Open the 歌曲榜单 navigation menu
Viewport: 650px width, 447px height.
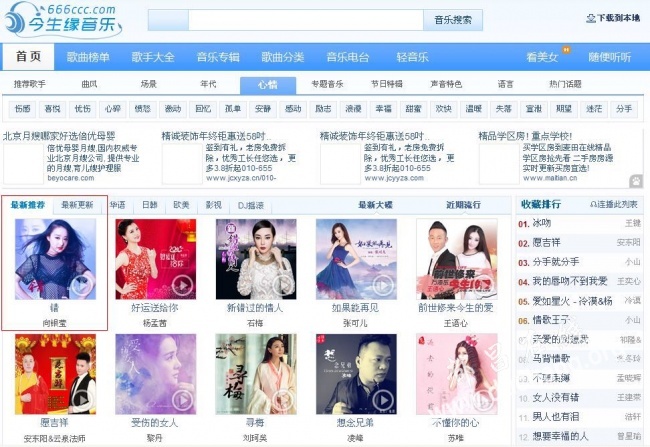88,57
